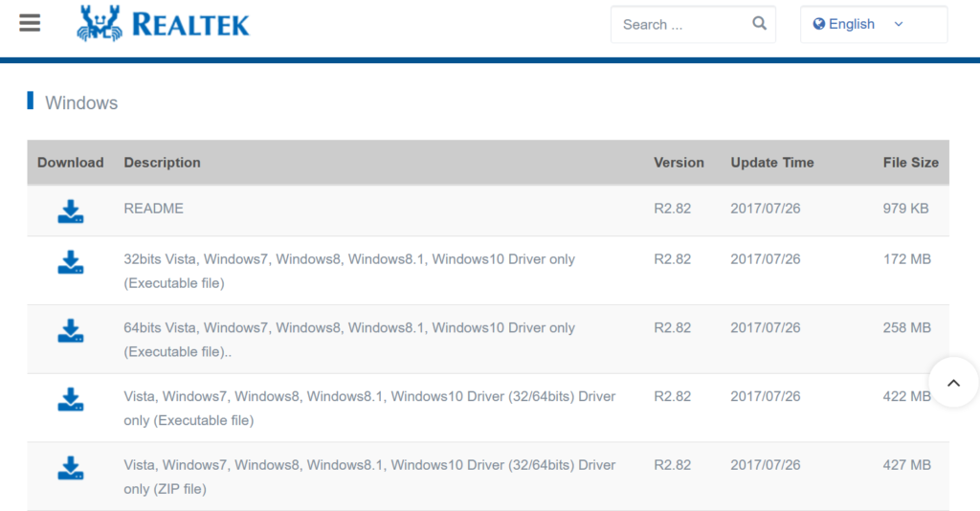Download the 427 MB ZIP file driver
This screenshot has height=511, width=980.
pos(71,469)
